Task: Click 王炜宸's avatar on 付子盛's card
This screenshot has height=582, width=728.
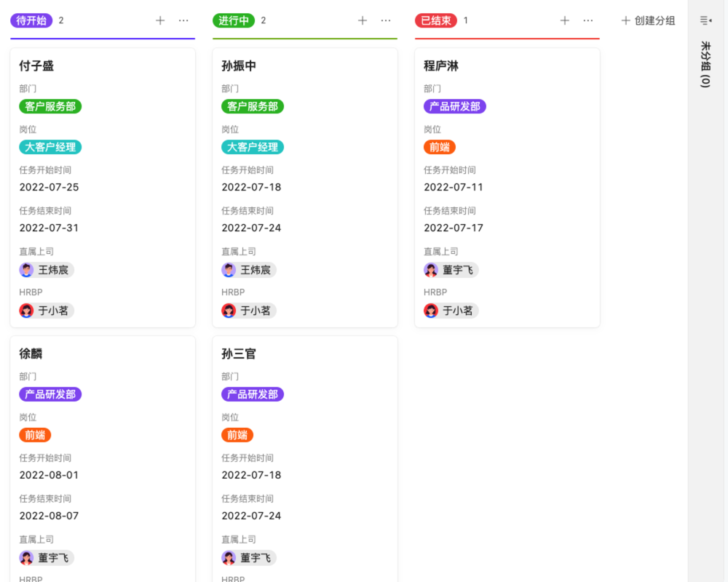Action: click(x=25, y=270)
